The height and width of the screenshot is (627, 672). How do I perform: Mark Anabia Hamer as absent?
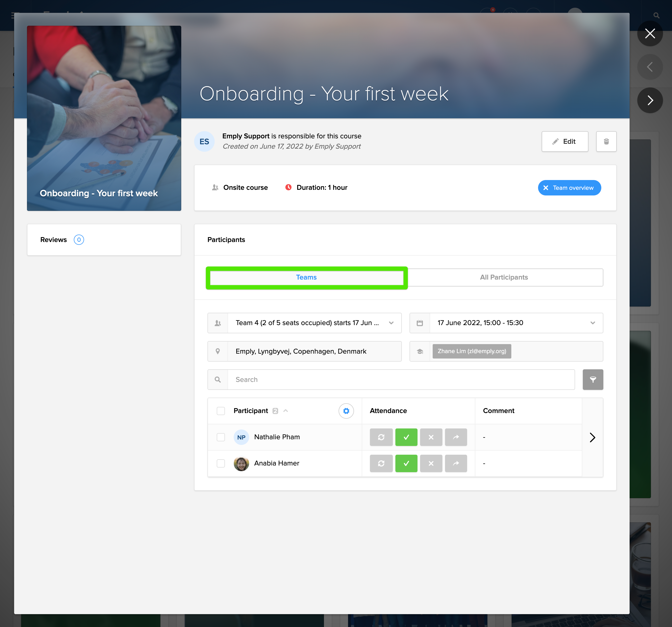(431, 463)
